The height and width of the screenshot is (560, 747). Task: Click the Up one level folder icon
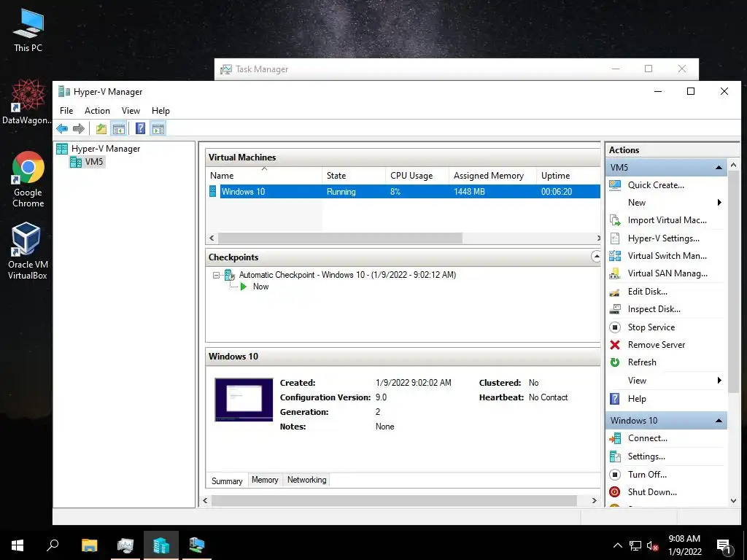tap(101, 128)
